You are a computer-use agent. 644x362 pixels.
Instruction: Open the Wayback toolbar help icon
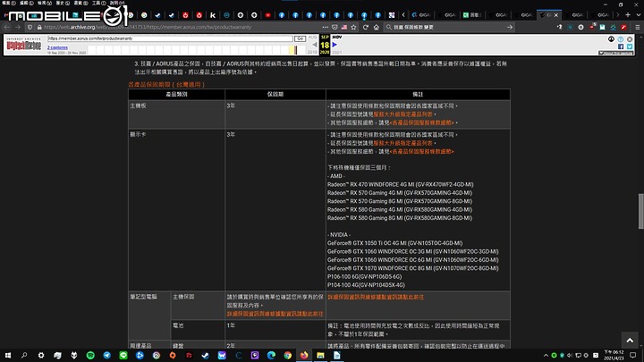pyautogui.click(x=620, y=39)
